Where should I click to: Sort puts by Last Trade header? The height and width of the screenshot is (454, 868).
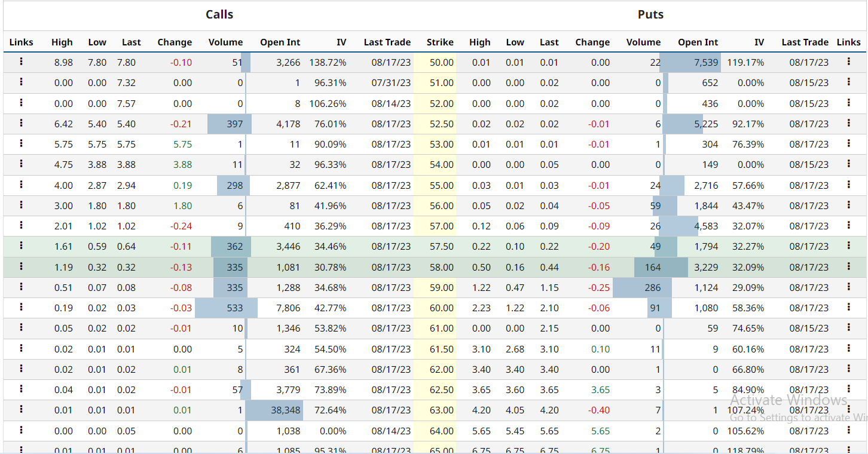pyautogui.click(x=805, y=42)
